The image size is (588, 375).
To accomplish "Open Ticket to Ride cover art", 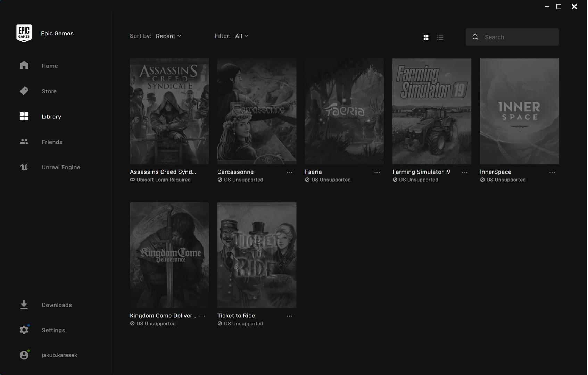I will 257,255.
